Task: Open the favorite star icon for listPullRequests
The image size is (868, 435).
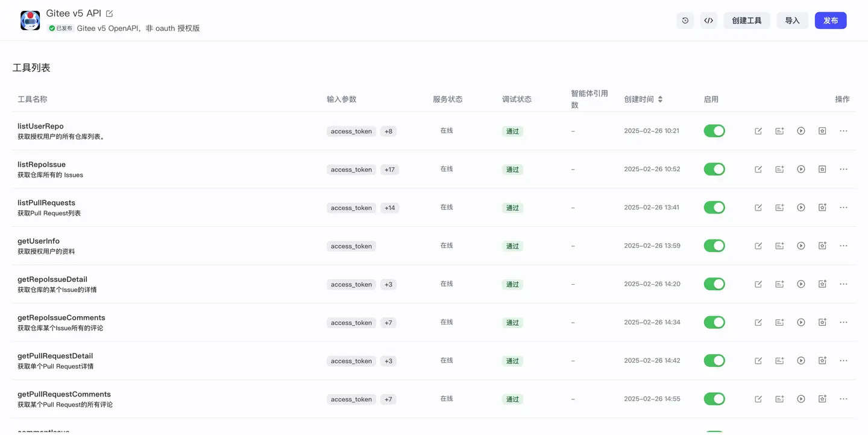Action: pos(822,207)
